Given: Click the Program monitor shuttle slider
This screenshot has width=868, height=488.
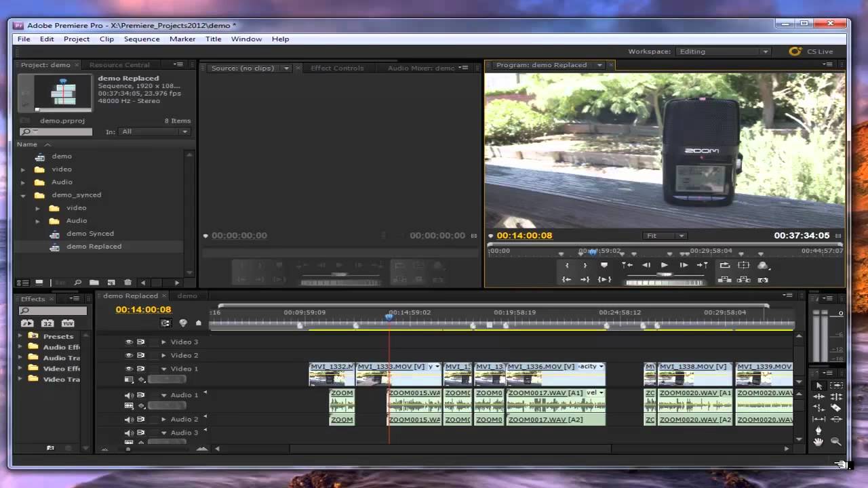Looking at the screenshot, I should coord(665,274).
